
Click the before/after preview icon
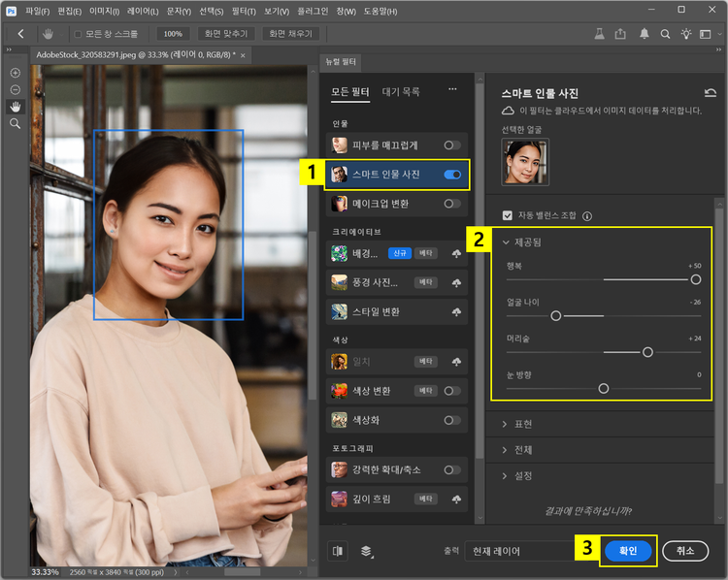click(x=338, y=550)
